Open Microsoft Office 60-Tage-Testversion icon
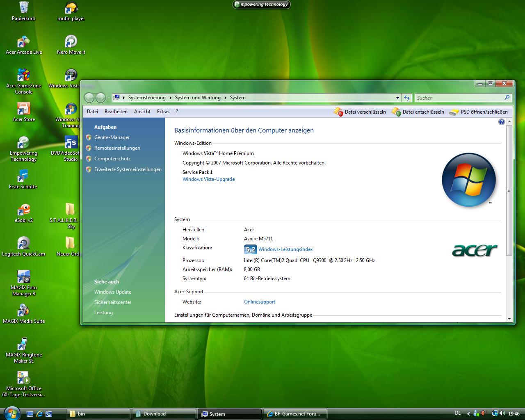The width and height of the screenshot is (525, 420). (x=24, y=384)
